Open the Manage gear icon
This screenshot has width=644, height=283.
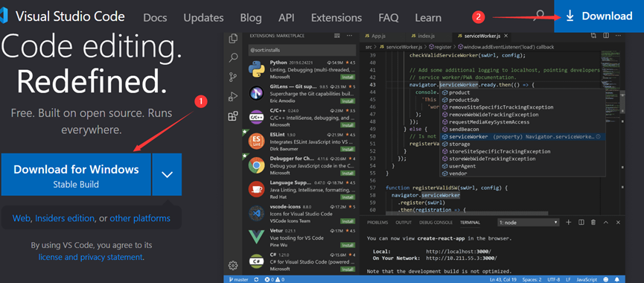(233, 265)
